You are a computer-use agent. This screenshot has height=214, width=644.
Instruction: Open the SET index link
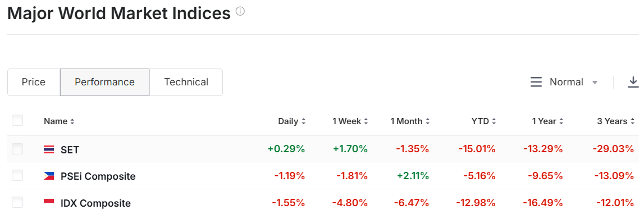coord(70,150)
